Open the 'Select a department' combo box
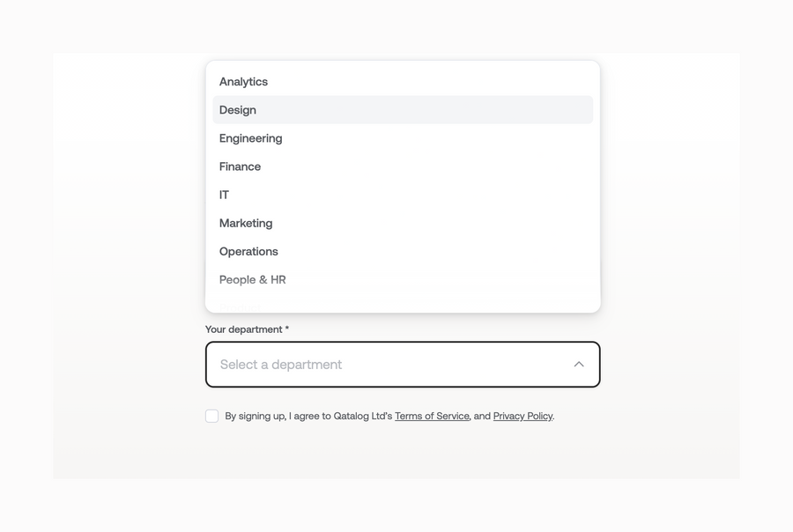Screen dimensions: 793x532 pos(402,364)
